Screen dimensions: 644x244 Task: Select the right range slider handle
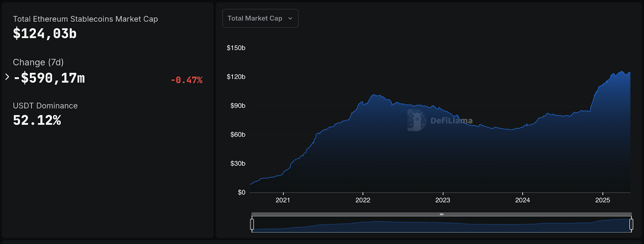pos(631,224)
